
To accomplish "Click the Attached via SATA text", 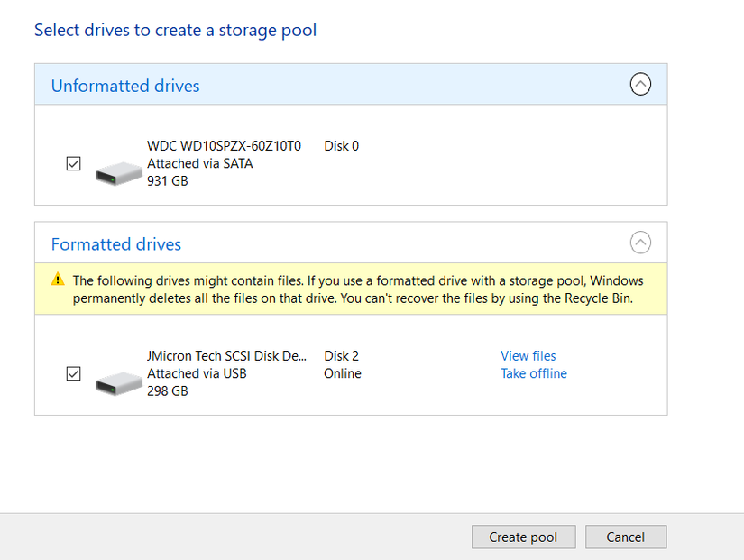I will pos(200,163).
